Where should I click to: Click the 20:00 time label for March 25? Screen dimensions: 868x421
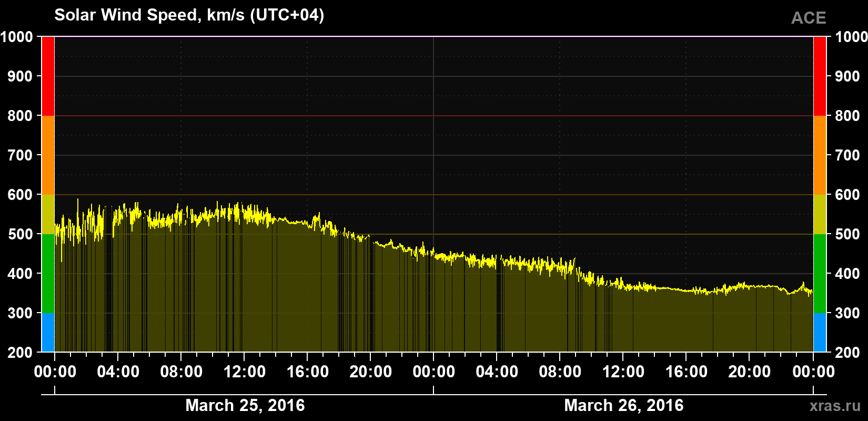(371, 372)
